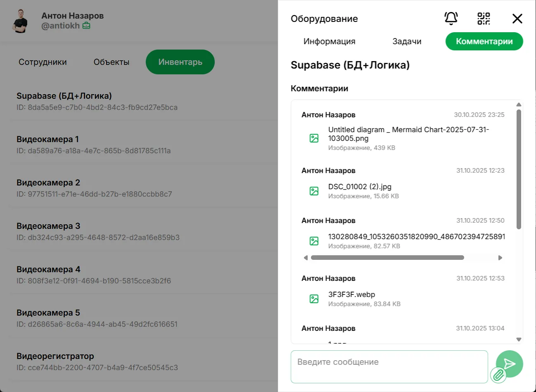Click the QR code icon
The height and width of the screenshot is (392, 536).
point(484,19)
